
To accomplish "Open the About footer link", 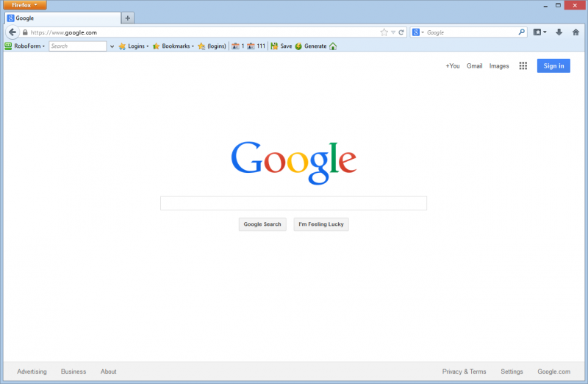I will pos(108,371).
